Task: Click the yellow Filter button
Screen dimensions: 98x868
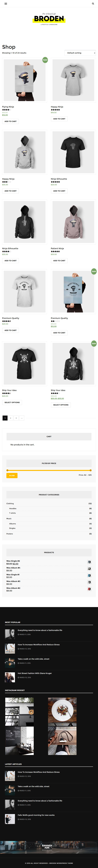Action: (x=12, y=475)
